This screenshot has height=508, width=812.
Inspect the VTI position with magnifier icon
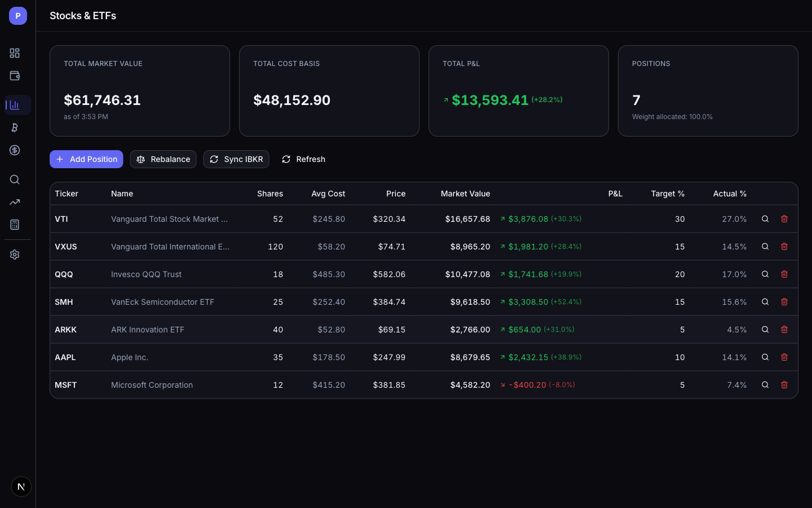pos(765,219)
